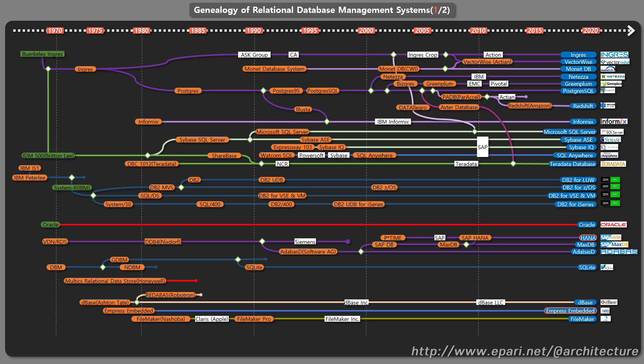
Task: Click the white 'IBM Informix' label
Action: point(393,122)
